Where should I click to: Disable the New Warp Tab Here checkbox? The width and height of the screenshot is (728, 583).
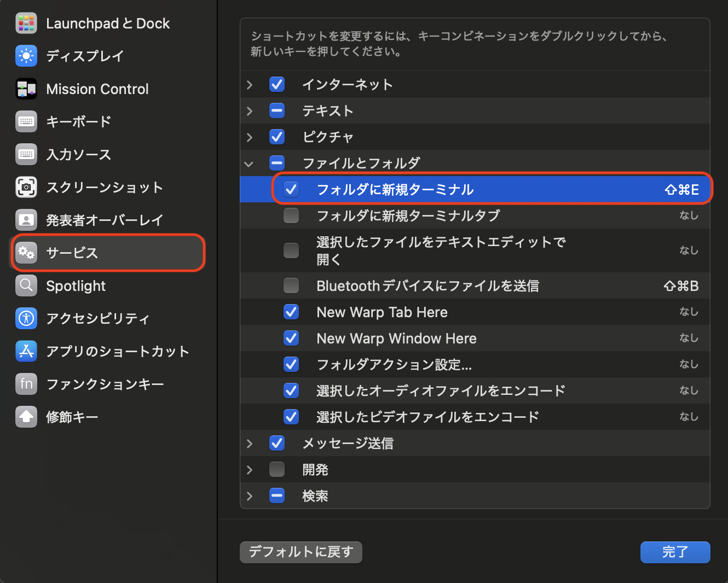(291, 312)
